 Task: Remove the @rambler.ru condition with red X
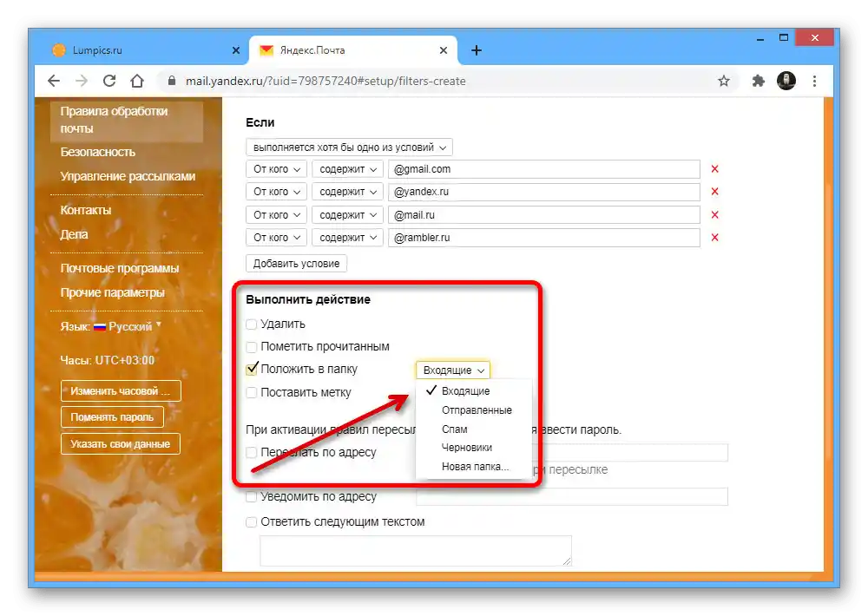point(714,238)
